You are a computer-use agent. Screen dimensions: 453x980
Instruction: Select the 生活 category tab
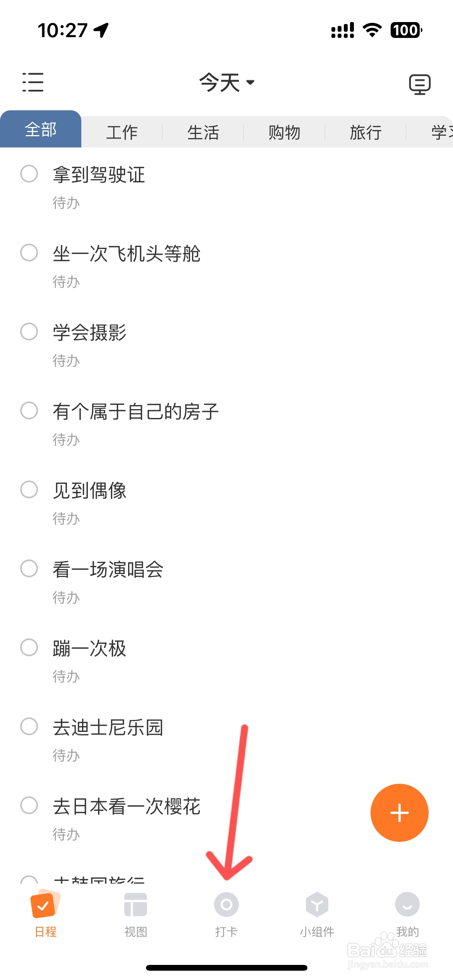point(203,132)
